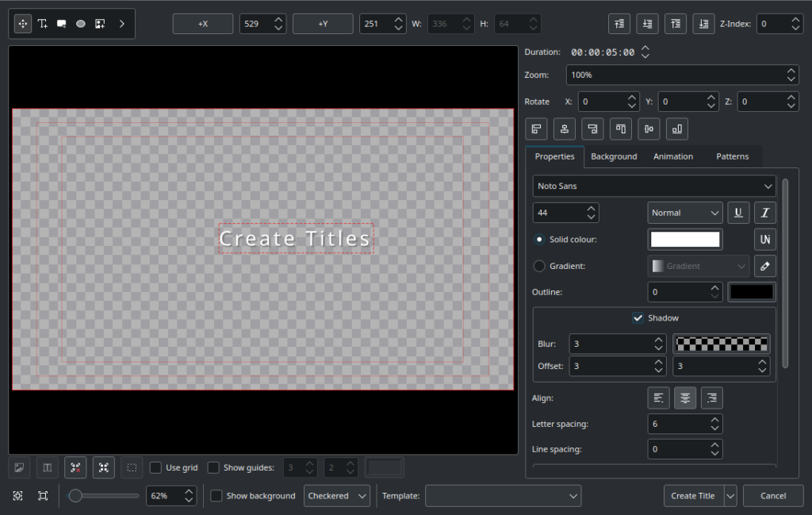Viewport: 812px width, 515px height.
Task: Pick the Add Ellipse tool
Action: click(81, 24)
